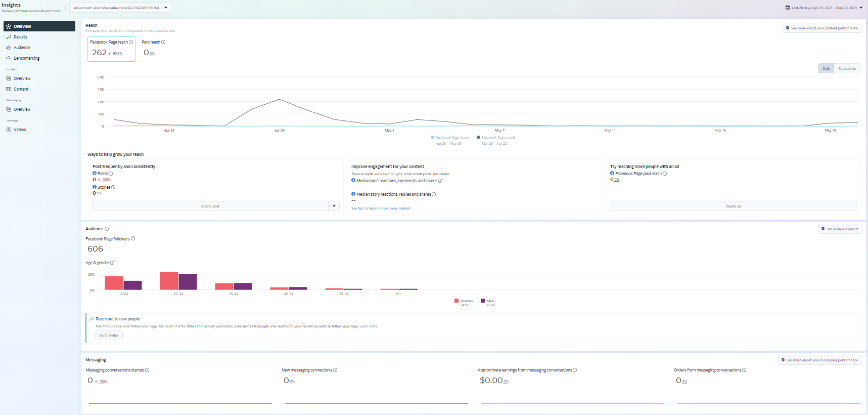This screenshot has width=868, height=415.
Task: Click info icon for Approximate earnings from messaging
Action: point(575,370)
